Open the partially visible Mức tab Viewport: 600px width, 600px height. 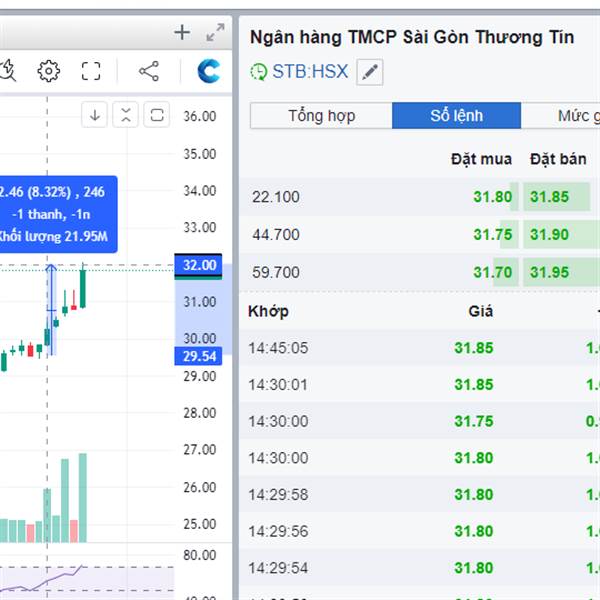pos(561,116)
